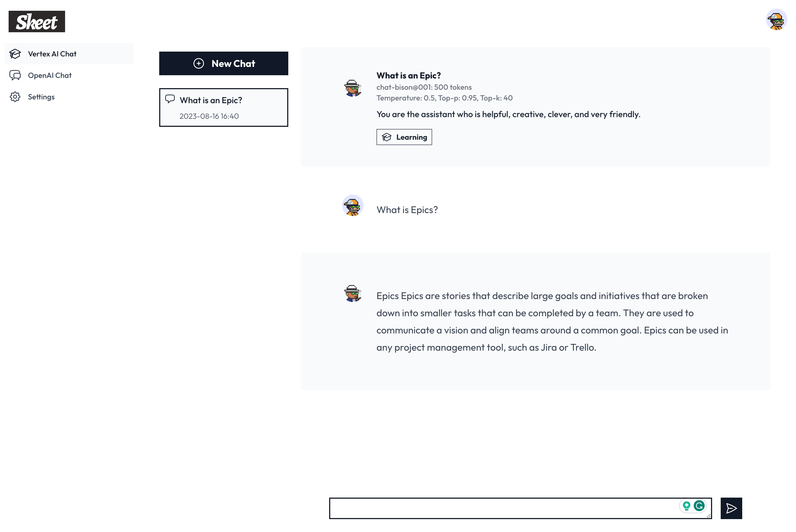Select Vertex AI Chat in sidebar
The height and width of the screenshot is (532, 796).
coord(52,53)
